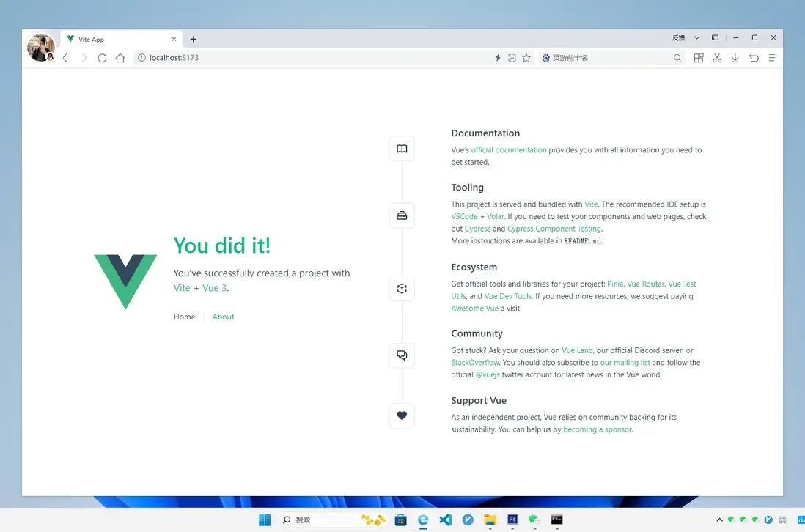Reload the localhost page
This screenshot has width=805, height=532.
102,58
